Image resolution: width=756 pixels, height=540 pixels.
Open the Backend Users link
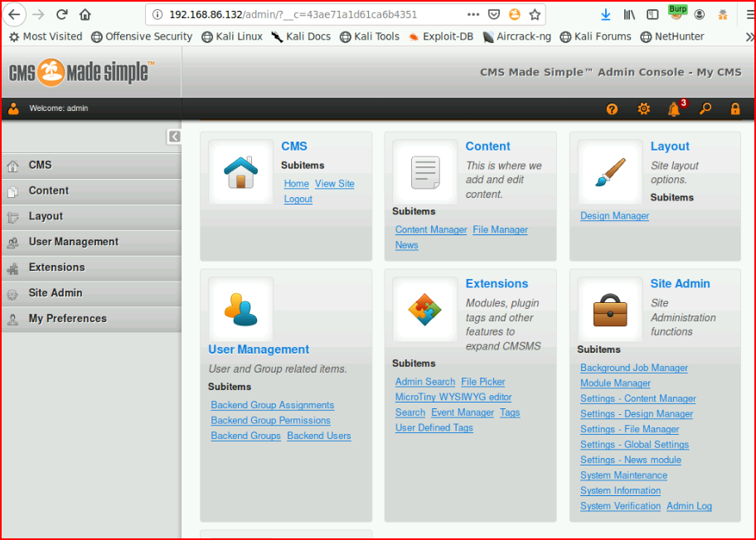tap(318, 436)
